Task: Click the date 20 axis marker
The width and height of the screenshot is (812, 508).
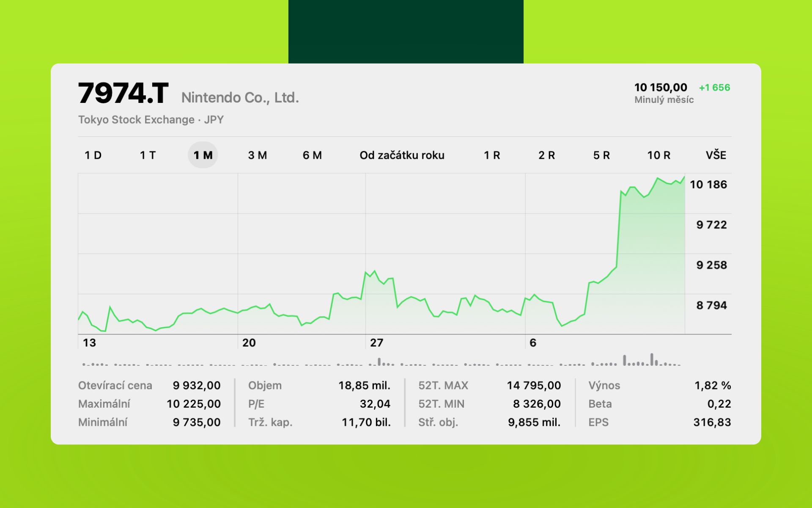Action: (x=249, y=343)
